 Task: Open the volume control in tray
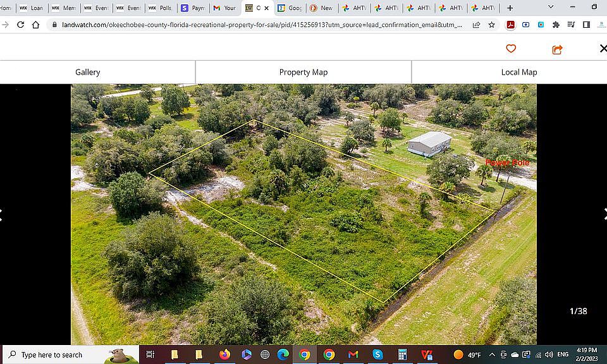click(549, 355)
